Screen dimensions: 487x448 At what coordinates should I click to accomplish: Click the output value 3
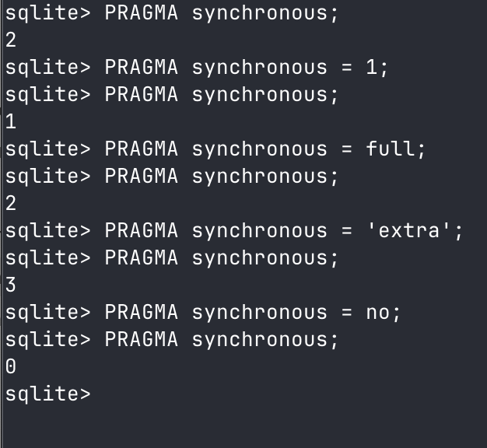[10, 285]
